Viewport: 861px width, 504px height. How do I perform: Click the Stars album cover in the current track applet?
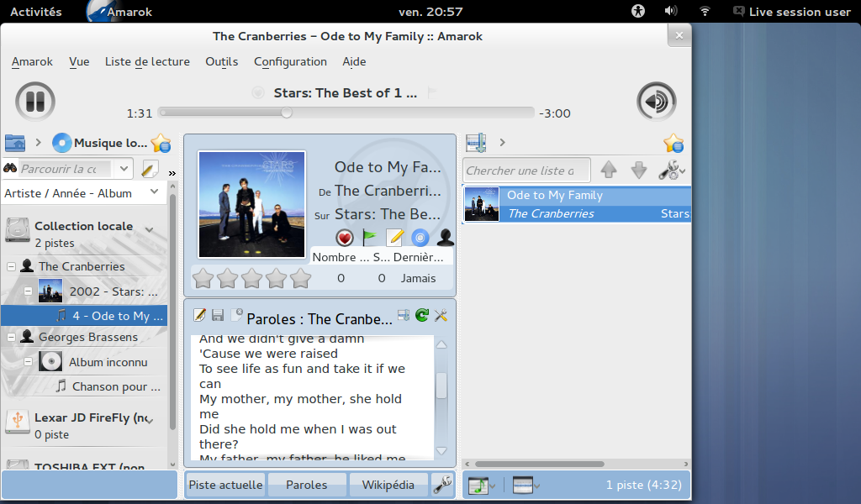251,204
